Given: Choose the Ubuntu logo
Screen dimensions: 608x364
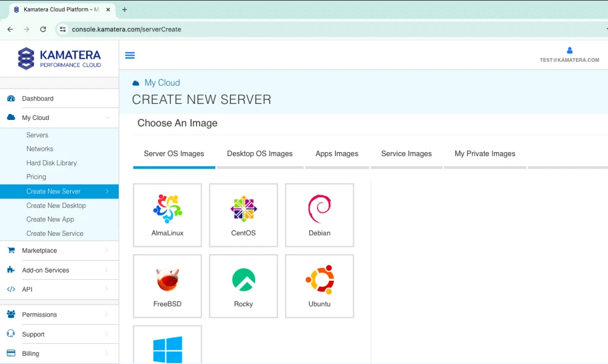Looking at the screenshot, I should point(319,280).
